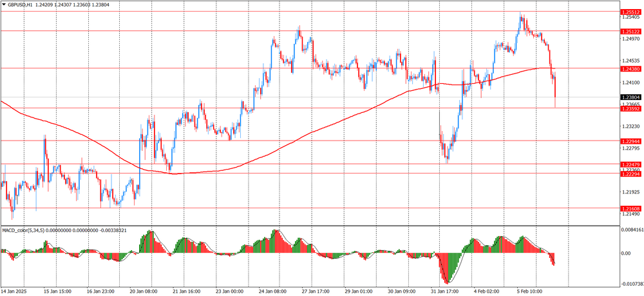Select the 1.25122 resistance level label

630,31
